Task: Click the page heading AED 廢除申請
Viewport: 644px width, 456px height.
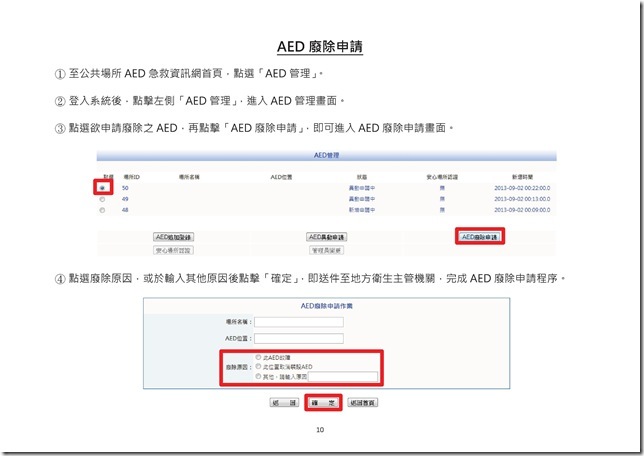Action: pos(320,46)
